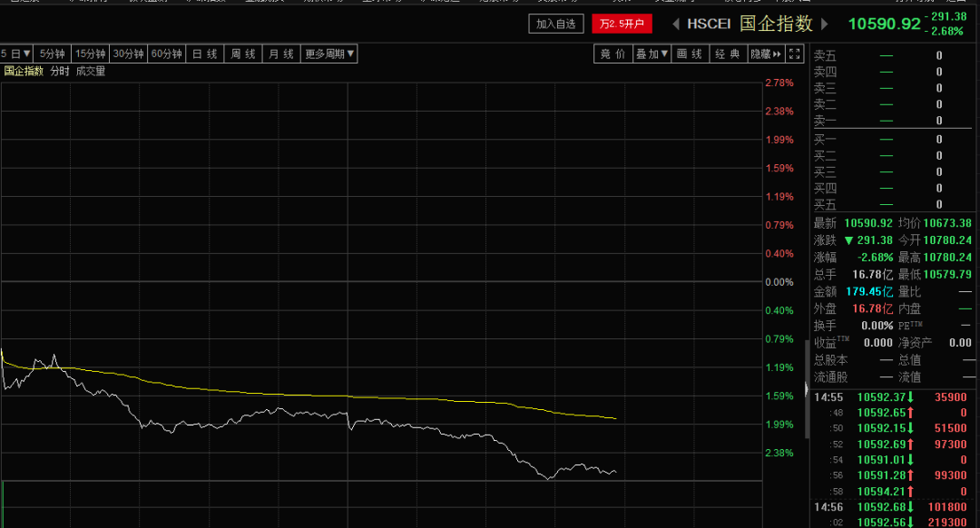The width and height of the screenshot is (980, 528).
Task: Click the :56 tick row 10591.28
Action: pyautogui.click(x=891, y=475)
